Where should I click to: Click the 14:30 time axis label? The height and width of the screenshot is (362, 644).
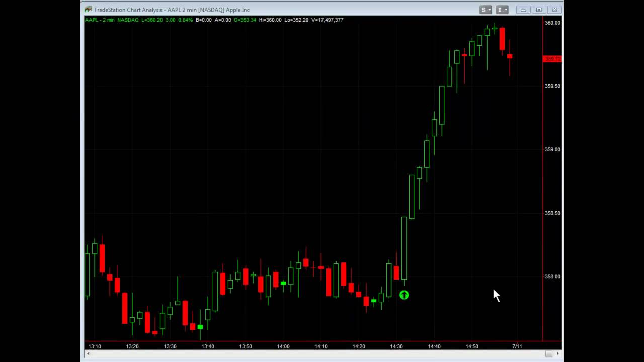click(396, 346)
